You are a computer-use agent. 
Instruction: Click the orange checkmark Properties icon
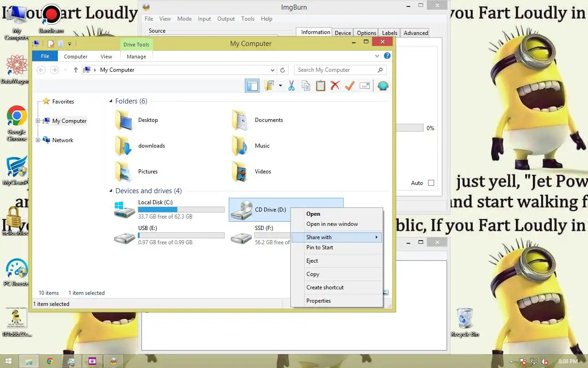coord(350,86)
